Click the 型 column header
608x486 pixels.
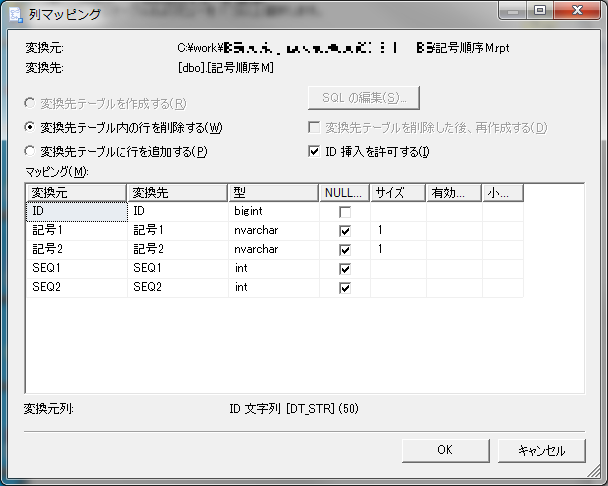click(274, 193)
